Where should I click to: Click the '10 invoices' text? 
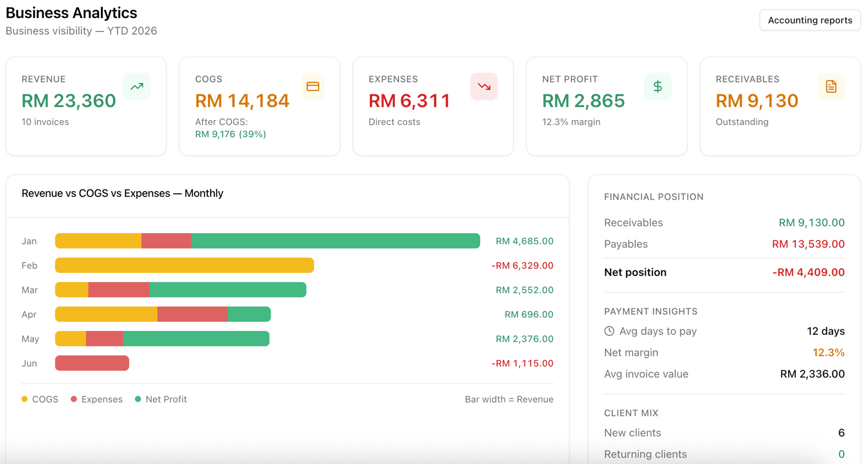[45, 122]
